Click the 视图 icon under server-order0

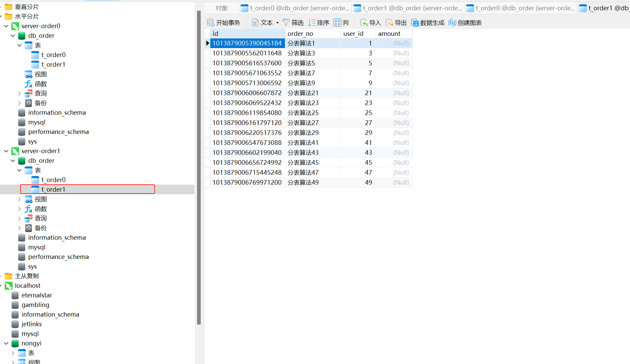pos(29,74)
